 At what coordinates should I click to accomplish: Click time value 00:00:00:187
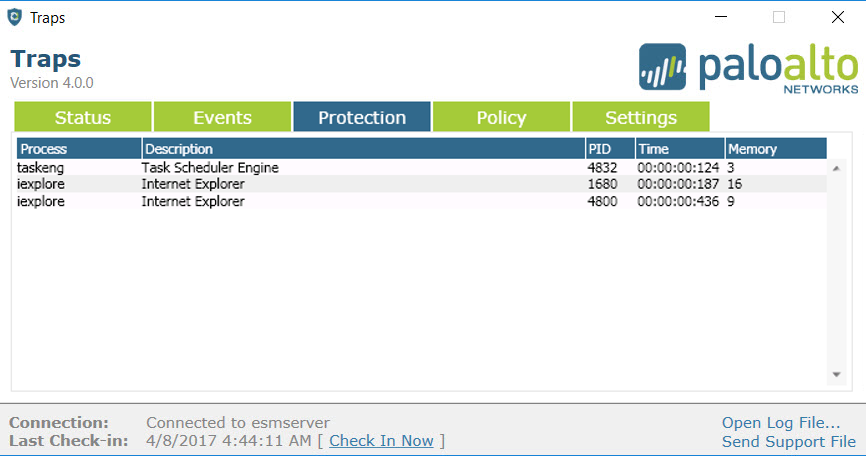pyautogui.click(x=678, y=184)
